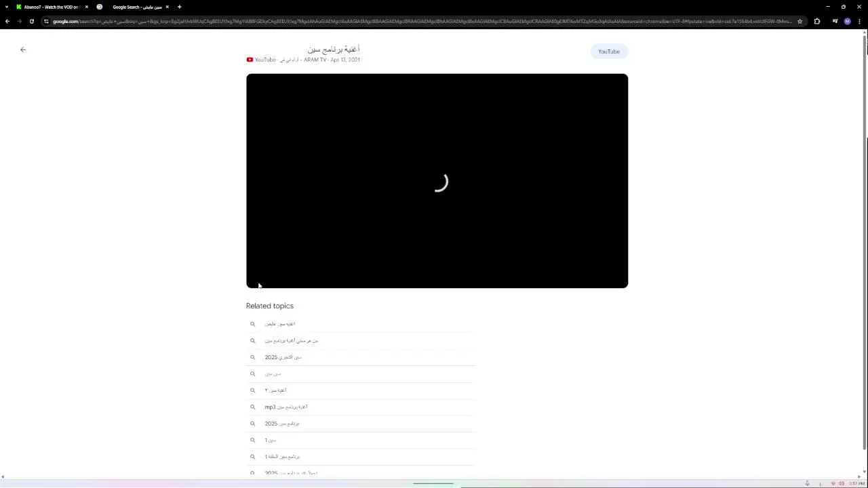Open Chrome's three-dot menu
The width and height of the screenshot is (868, 488).
(859, 21)
